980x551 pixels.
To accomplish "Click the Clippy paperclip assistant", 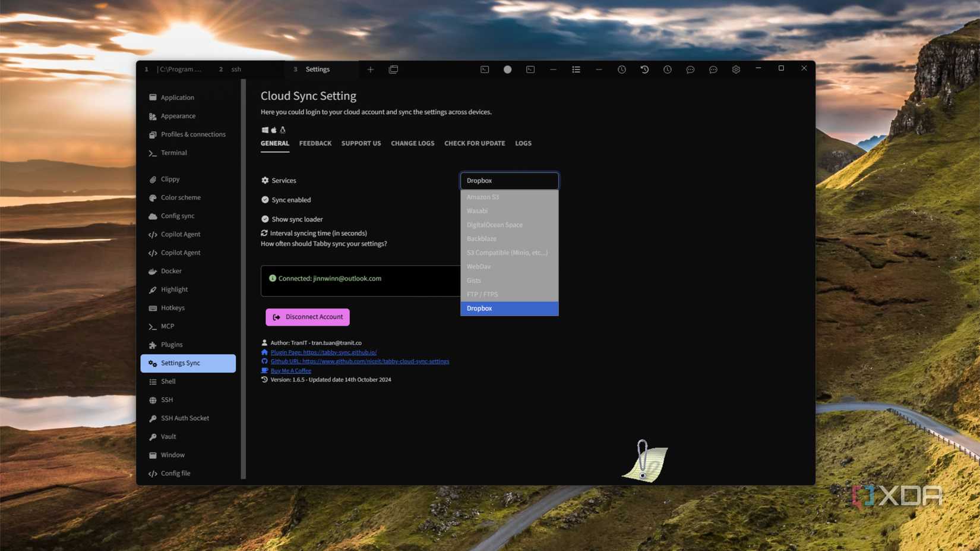I will click(x=645, y=461).
